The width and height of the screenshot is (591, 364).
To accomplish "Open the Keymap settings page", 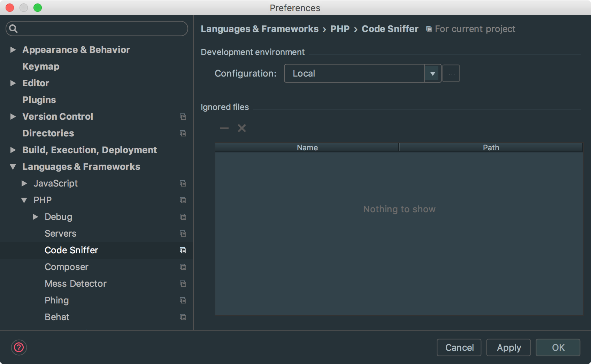I will (x=41, y=66).
